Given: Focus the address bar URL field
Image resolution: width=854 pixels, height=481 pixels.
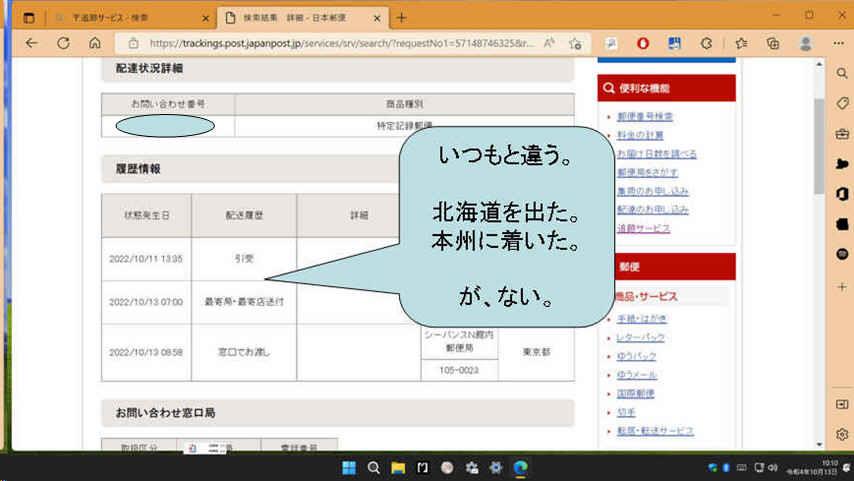Looking at the screenshot, I should pos(342,43).
